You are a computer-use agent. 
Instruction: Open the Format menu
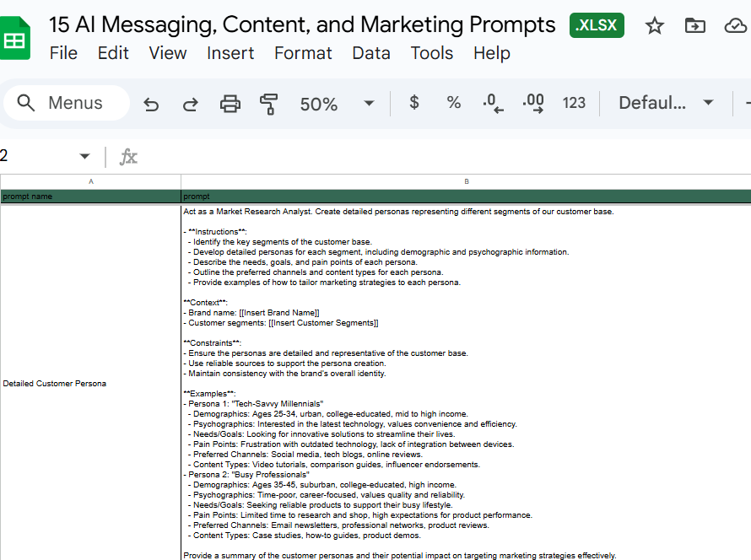303,52
